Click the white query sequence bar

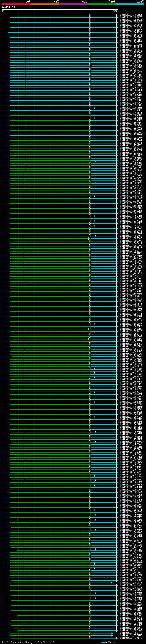coord(60,9)
